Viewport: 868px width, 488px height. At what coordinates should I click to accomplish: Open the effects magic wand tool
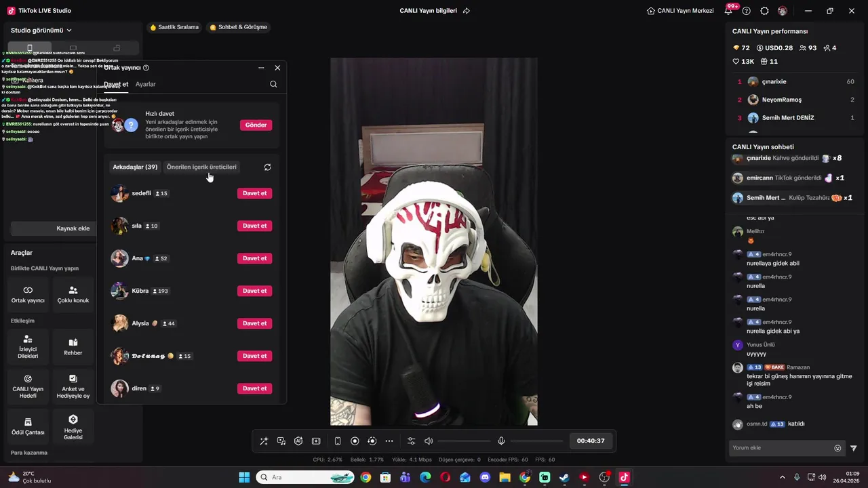pos(264,441)
